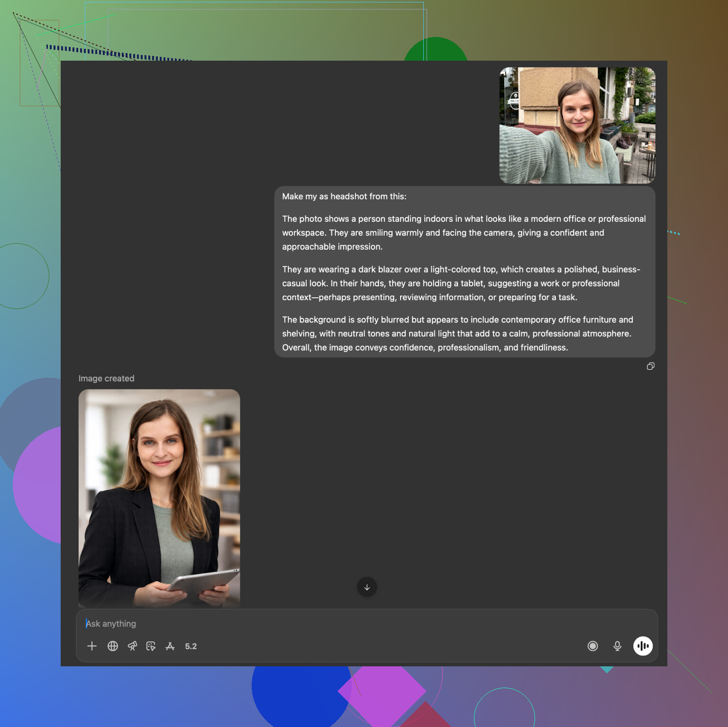This screenshot has width=728, height=727.
Task: Open the uploaded outdoor selfie thumbnail
Action: [577, 125]
